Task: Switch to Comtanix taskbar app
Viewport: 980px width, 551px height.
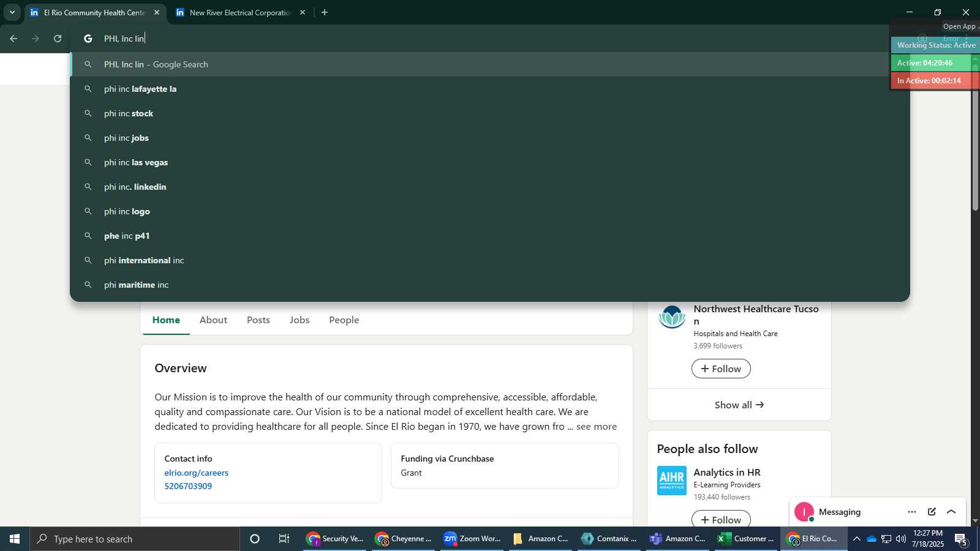Action: [x=609, y=539]
